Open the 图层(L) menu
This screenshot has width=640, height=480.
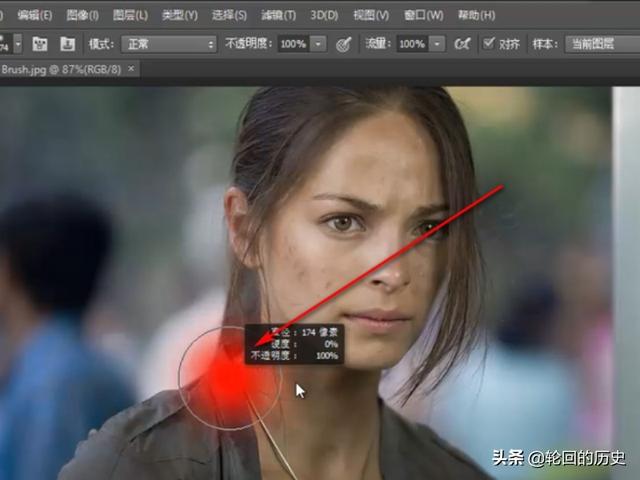point(130,16)
